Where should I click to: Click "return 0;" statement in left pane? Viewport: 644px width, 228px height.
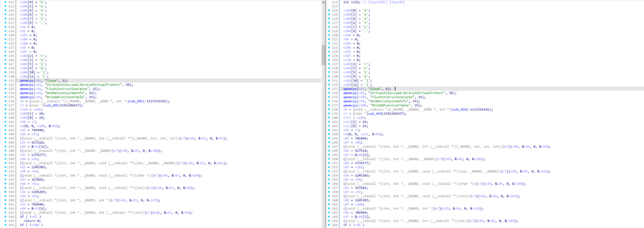pyautogui.click(x=32, y=221)
